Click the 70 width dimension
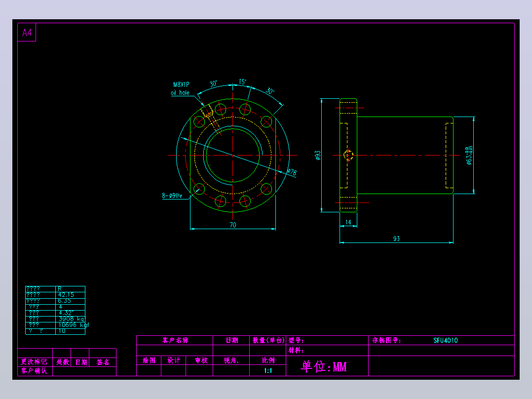Screen dimensions: 532x399 click(233, 225)
